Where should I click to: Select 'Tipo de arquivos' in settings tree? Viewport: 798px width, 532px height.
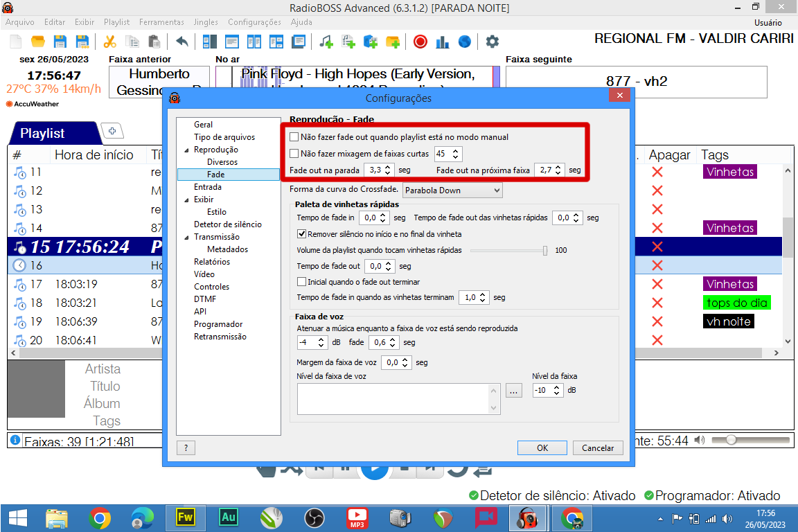click(x=224, y=137)
